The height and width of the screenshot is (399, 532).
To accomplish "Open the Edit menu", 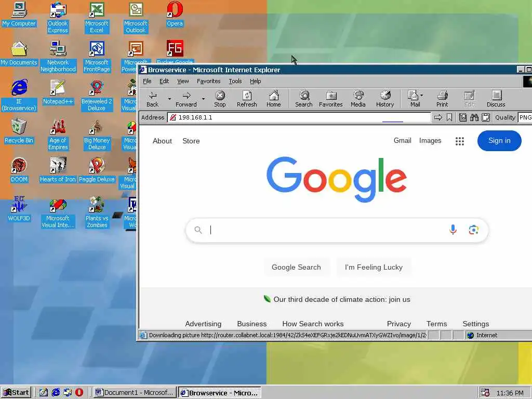I will (x=164, y=81).
